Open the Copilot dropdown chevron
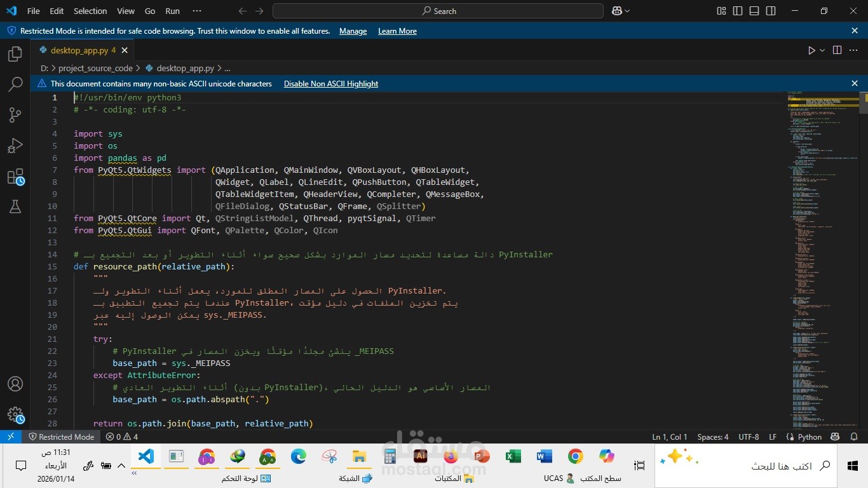 (x=628, y=11)
